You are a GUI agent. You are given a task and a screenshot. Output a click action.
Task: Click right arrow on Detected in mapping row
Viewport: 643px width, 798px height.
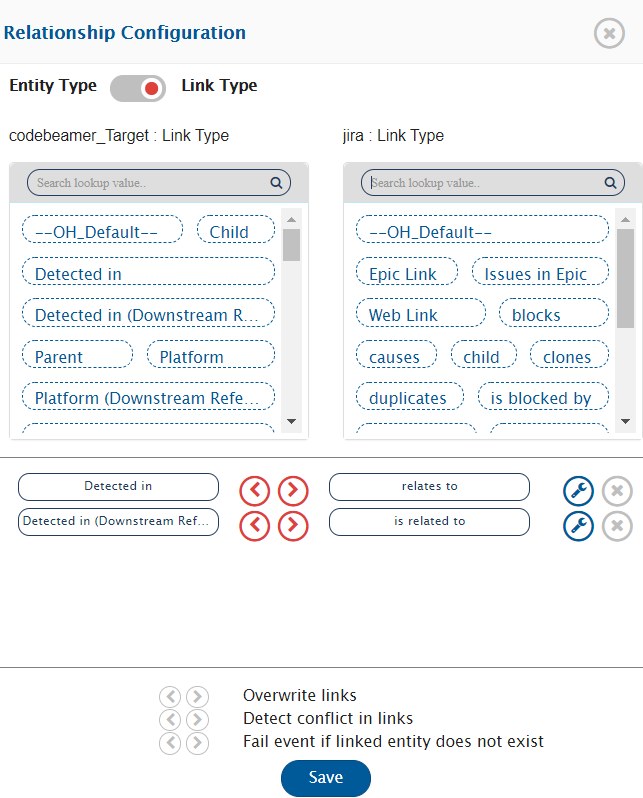tap(293, 490)
